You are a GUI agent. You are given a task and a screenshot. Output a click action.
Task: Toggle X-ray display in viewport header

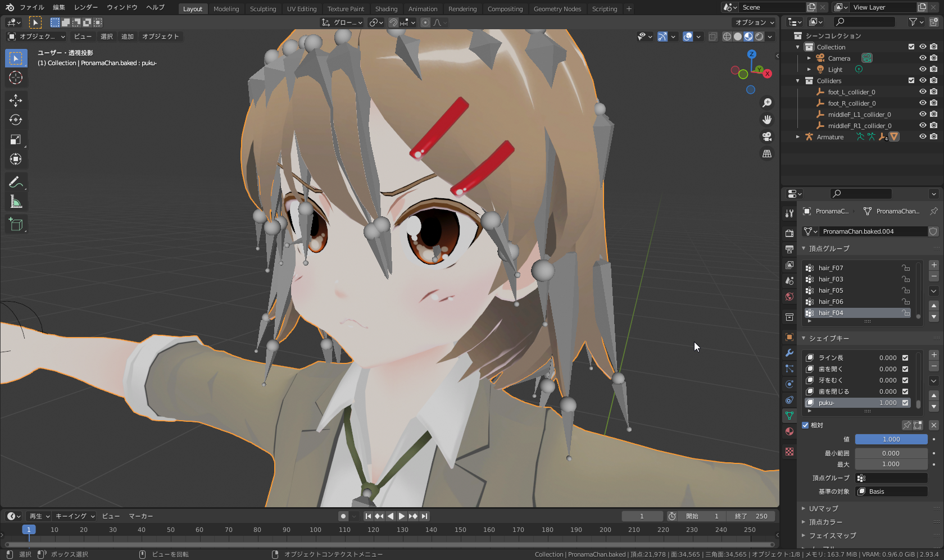coord(713,37)
